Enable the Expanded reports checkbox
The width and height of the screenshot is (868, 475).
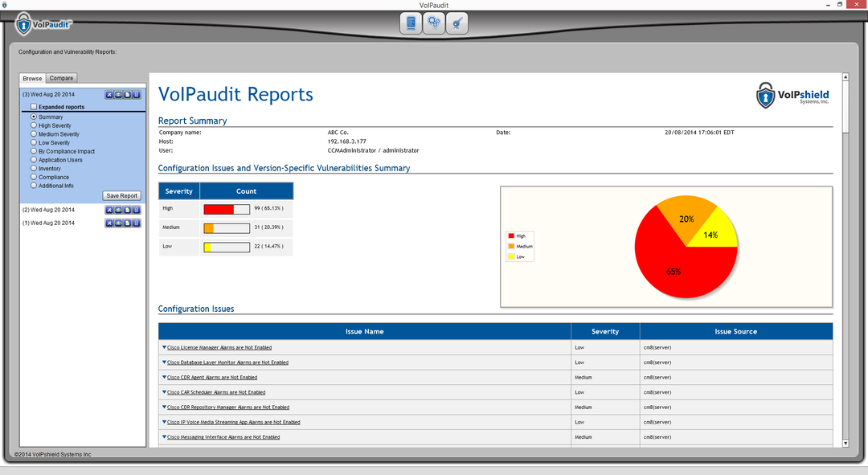pos(34,107)
